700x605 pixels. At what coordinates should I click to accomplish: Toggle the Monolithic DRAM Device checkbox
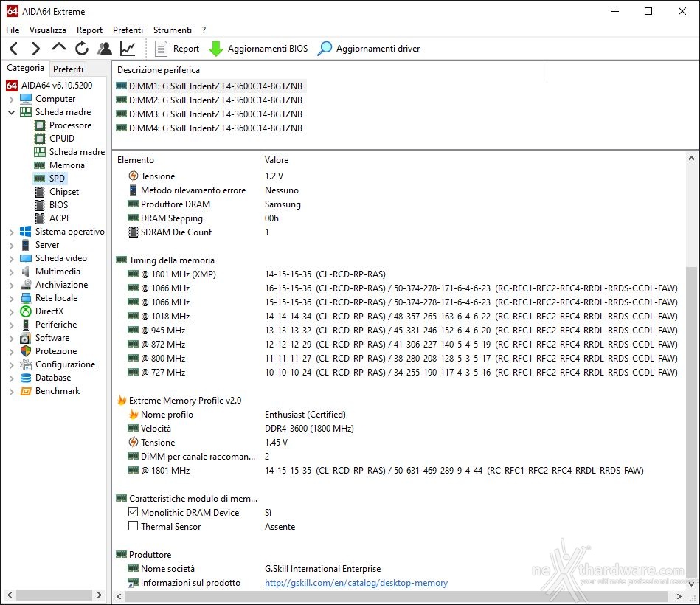(133, 512)
